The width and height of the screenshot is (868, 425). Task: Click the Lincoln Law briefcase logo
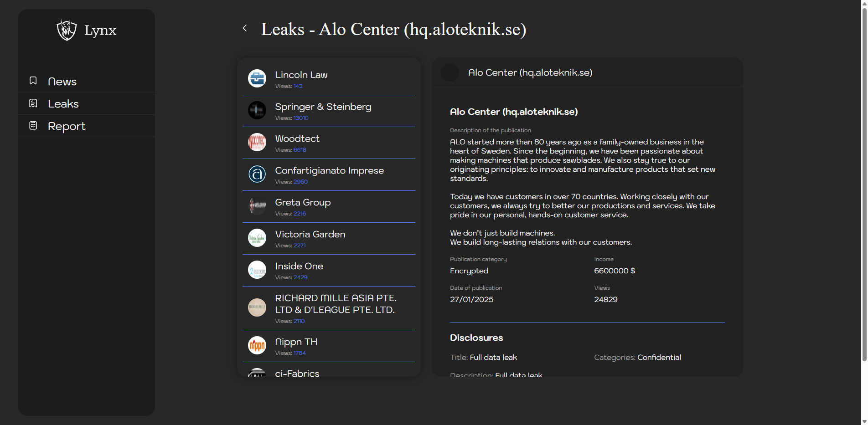(257, 78)
